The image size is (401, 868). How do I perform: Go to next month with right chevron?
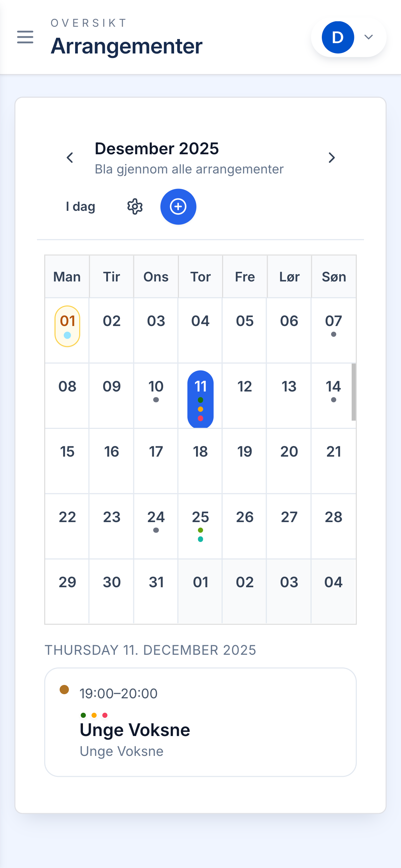pyautogui.click(x=331, y=158)
